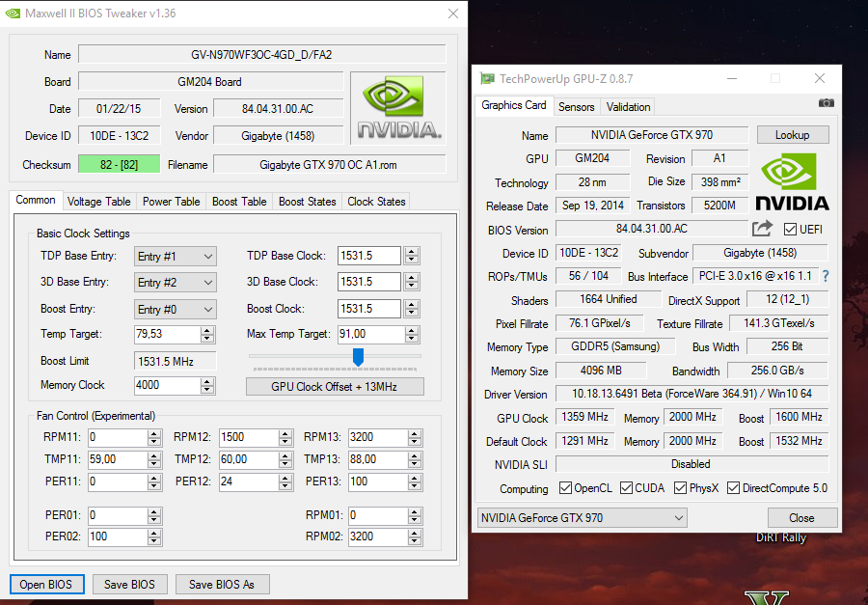Select the Graphics Card tab in GPU-Z
Viewport: 868px width, 605px height.
pyautogui.click(x=514, y=105)
